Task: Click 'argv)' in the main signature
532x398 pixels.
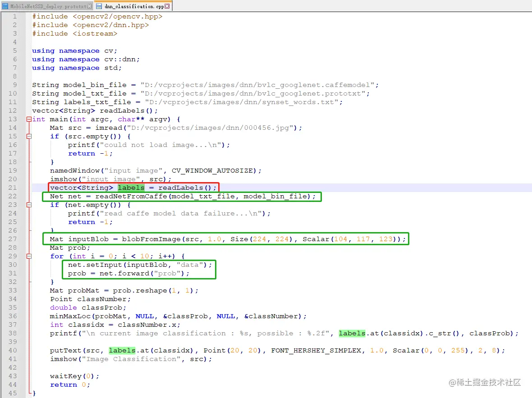Action: (x=160, y=119)
